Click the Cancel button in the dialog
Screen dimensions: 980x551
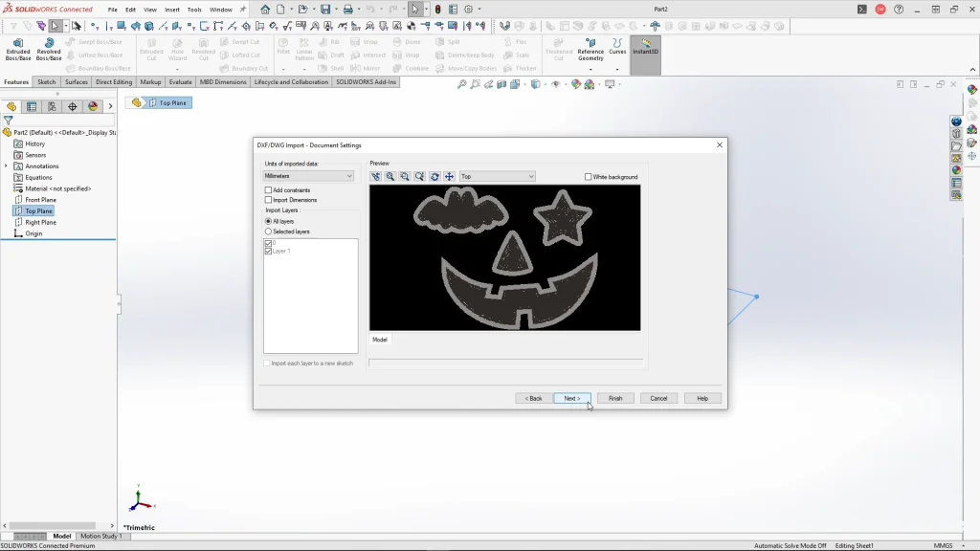(x=658, y=398)
